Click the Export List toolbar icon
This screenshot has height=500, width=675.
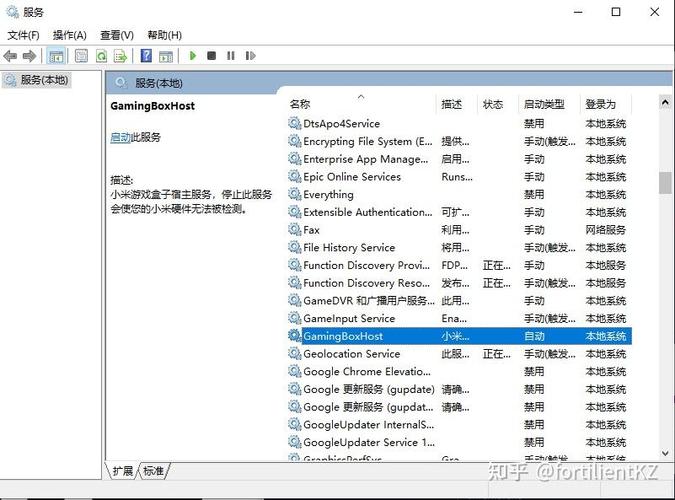coord(120,56)
